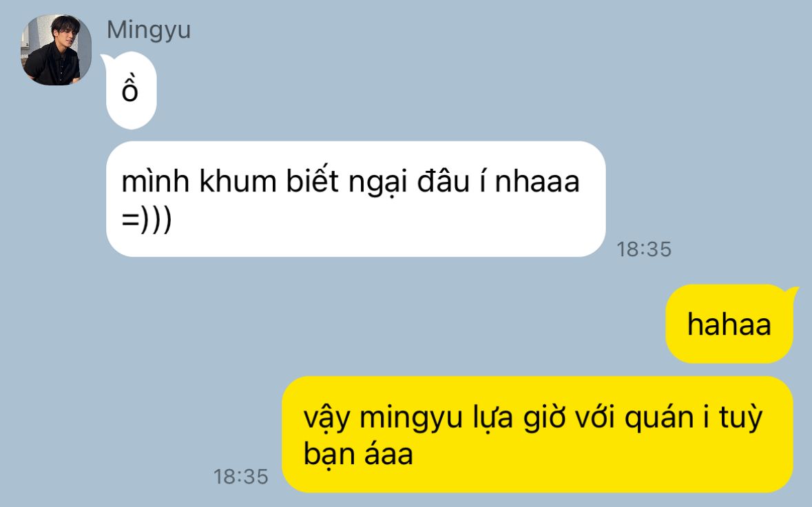Click the word "mingyu" in the yellow message
This screenshot has width=812, height=507.
point(411,418)
